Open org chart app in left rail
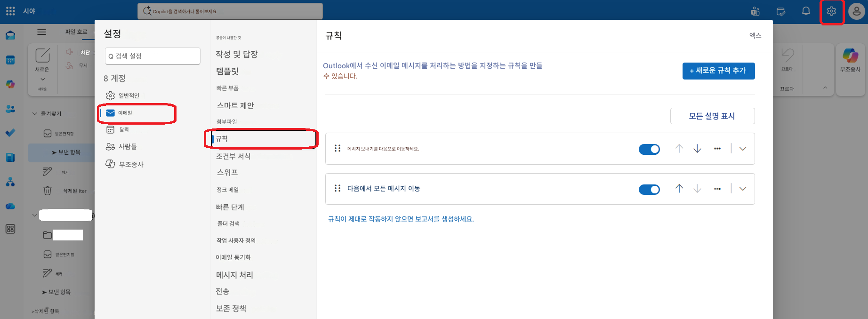The image size is (868, 319). (10, 182)
